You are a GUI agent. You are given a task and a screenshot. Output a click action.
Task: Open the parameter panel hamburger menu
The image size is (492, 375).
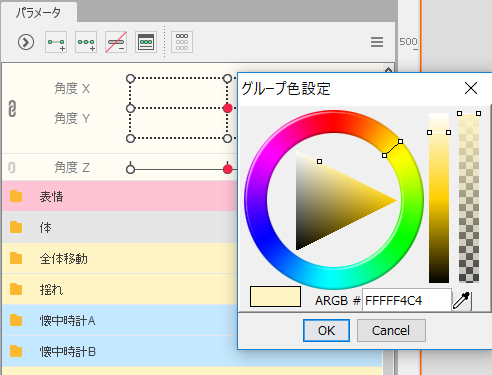377,42
